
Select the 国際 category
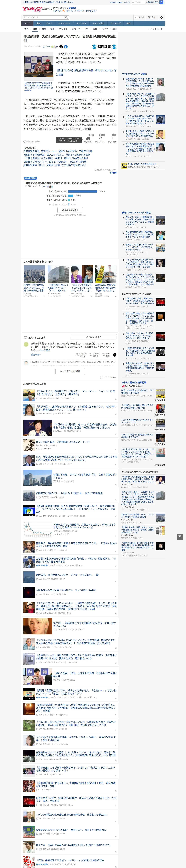pos(44,29)
